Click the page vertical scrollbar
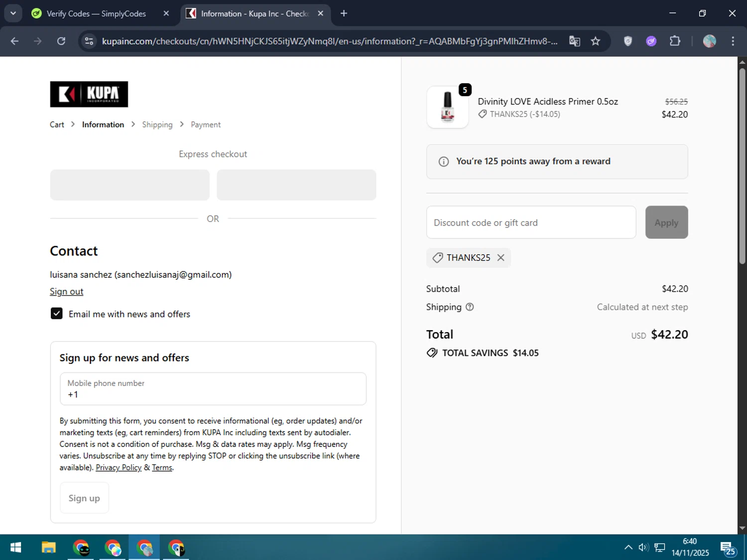747x560 pixels. pos(742,167)
